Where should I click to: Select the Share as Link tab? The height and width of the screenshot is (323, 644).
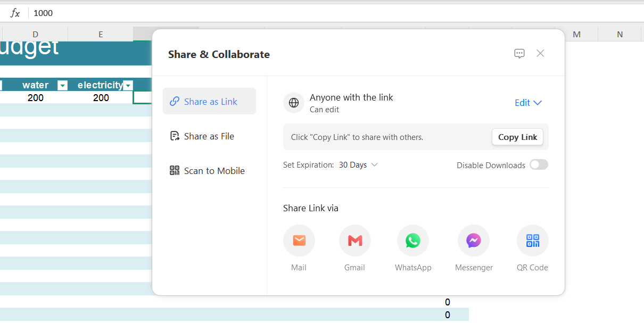209,101
